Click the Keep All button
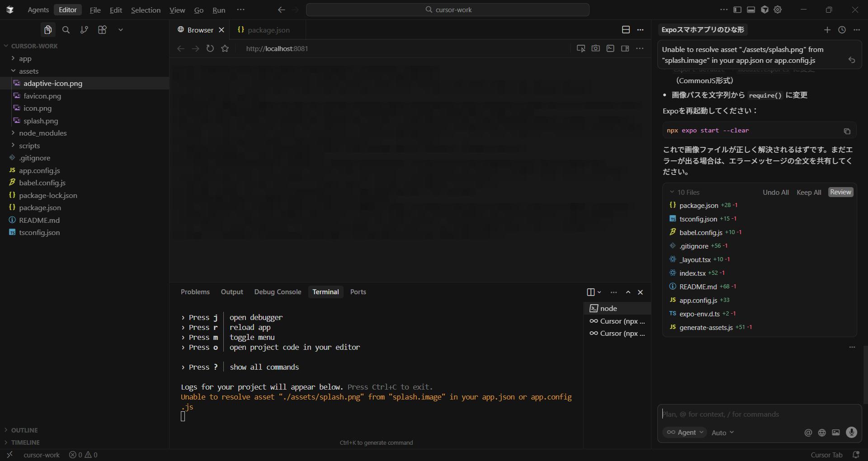The width and height of the screenshot is (868, 461). click(808, 192)
